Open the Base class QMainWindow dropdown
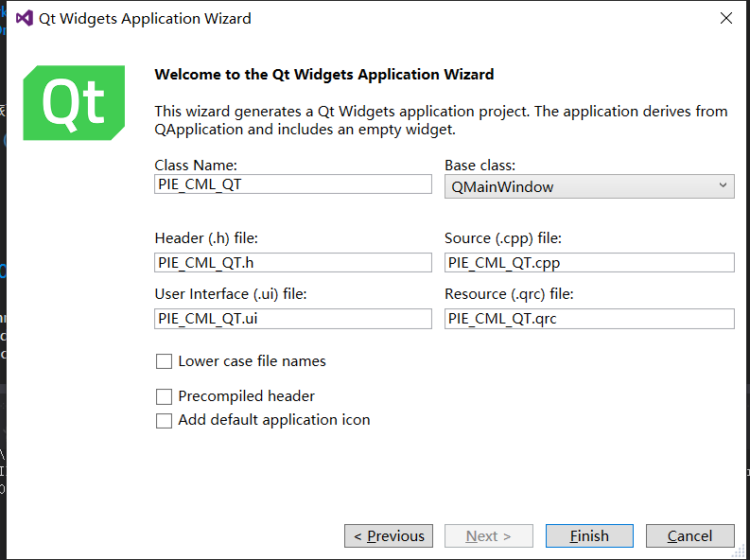 [589, 186]
